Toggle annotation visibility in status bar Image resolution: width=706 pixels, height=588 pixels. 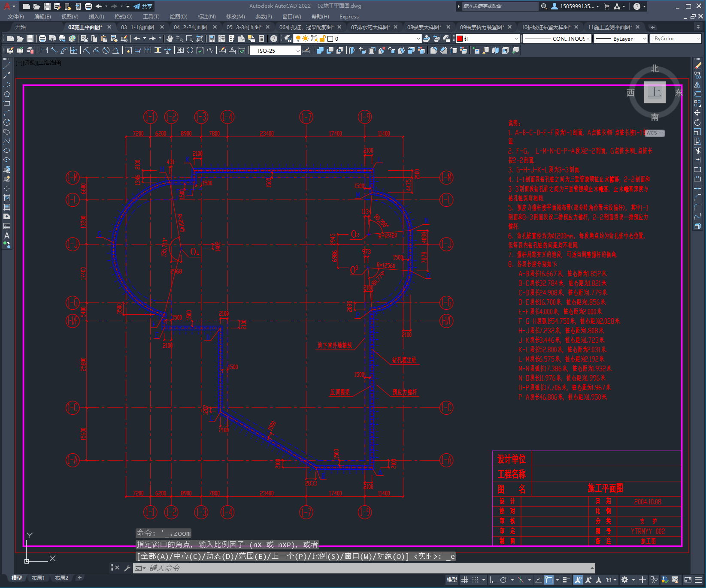pyautogui.click(x=578, y=580)
